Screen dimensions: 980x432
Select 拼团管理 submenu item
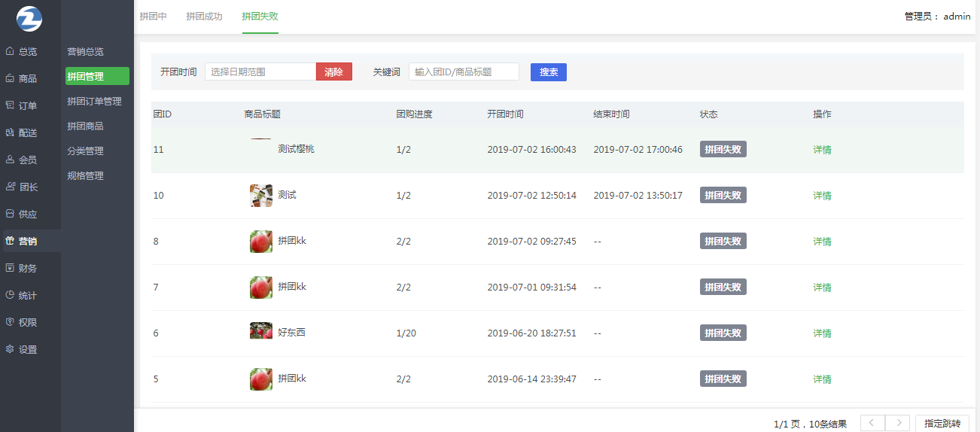point(97,76)
